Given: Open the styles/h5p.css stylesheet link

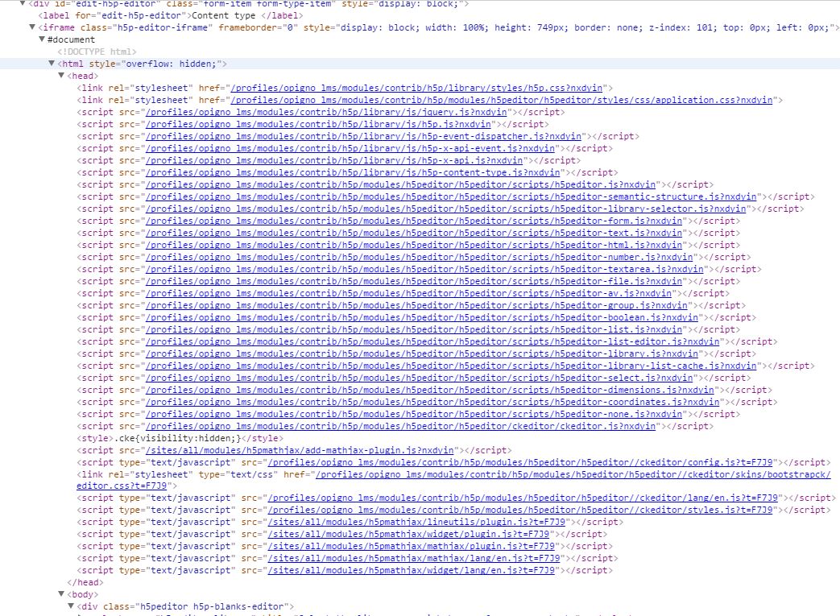Looking at the screenshot, I should coord(417,88).
